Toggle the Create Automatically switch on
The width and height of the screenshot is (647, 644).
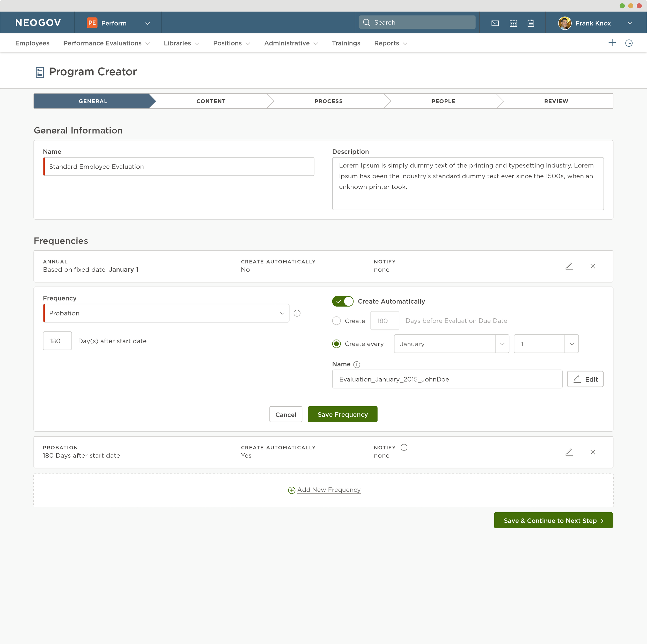(x=342, y=301)
